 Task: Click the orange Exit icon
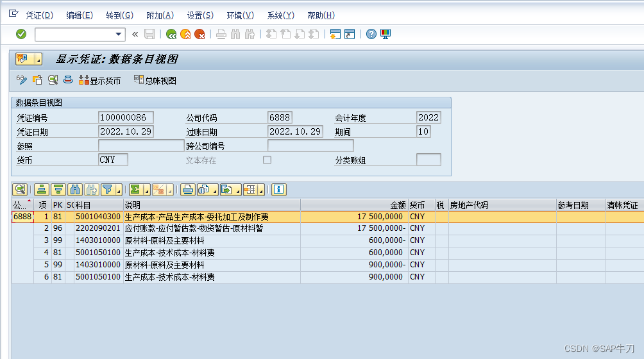click(x=185, y=35)
